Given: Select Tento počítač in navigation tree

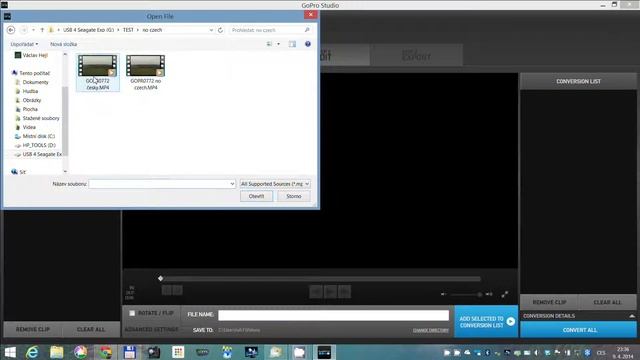Looking at the screenshot, I should tap(34, 73).
